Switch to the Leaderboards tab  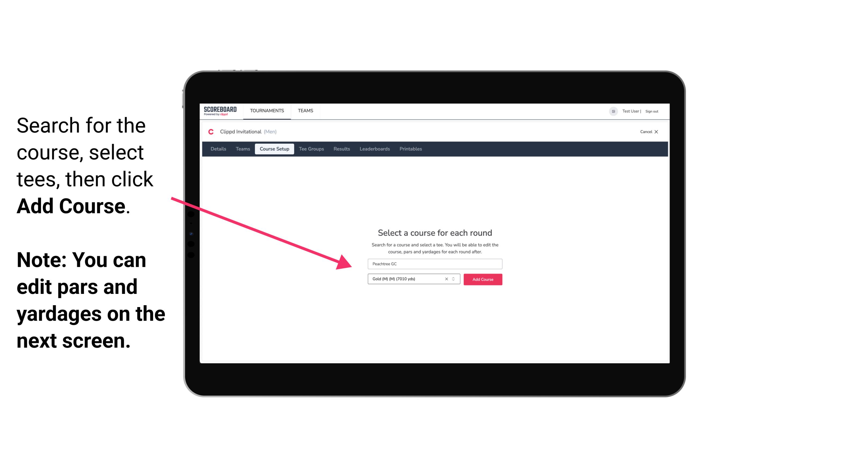(x=374, y=149)
